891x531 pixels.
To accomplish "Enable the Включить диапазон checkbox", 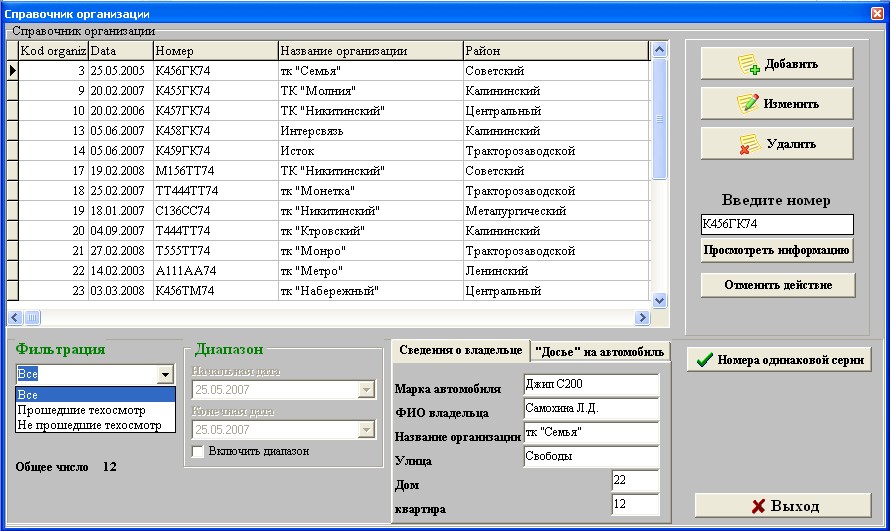I will [x=198, y=451].
